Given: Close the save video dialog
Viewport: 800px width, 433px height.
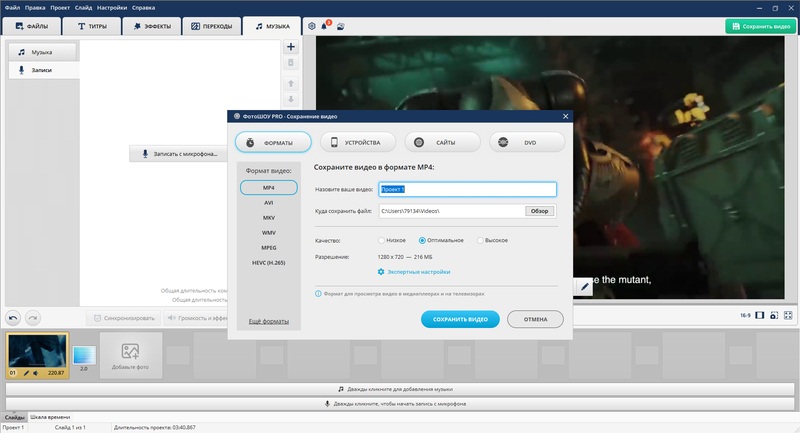Looking at the screenshot, I should (x=565, y=116).
